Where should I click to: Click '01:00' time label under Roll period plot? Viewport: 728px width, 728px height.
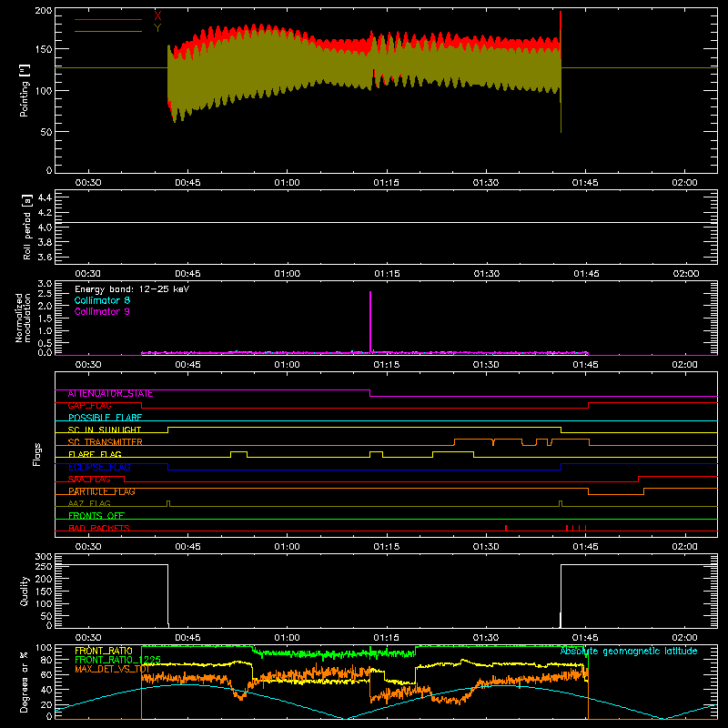(x=287, y=274)
